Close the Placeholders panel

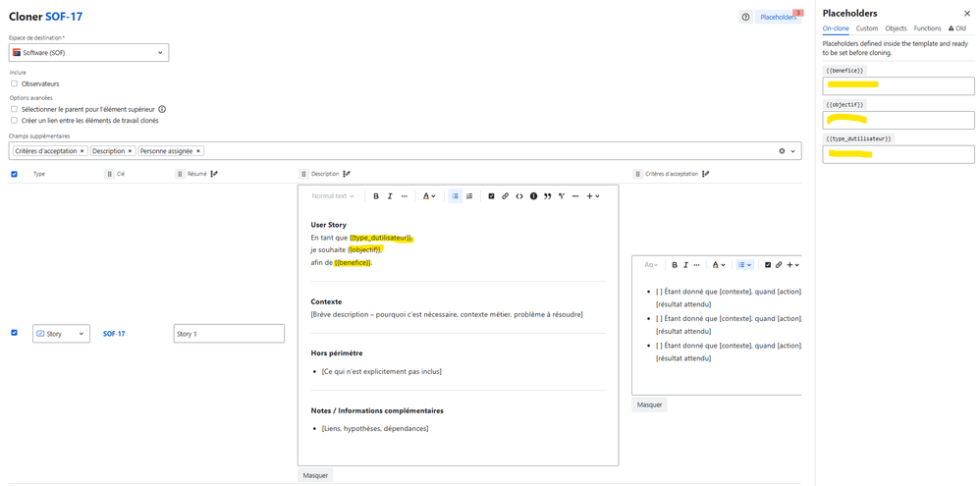967,13
